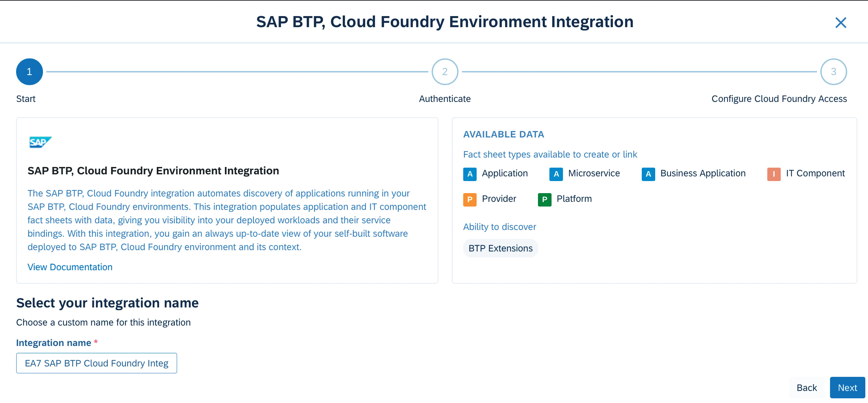Click the dialog title at the top

[444, 22]
